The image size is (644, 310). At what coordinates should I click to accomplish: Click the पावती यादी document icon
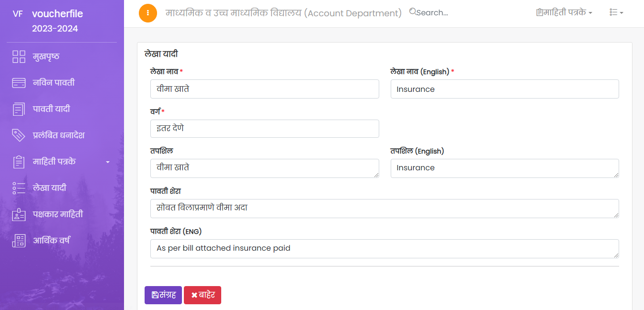[x=19, y=109]
